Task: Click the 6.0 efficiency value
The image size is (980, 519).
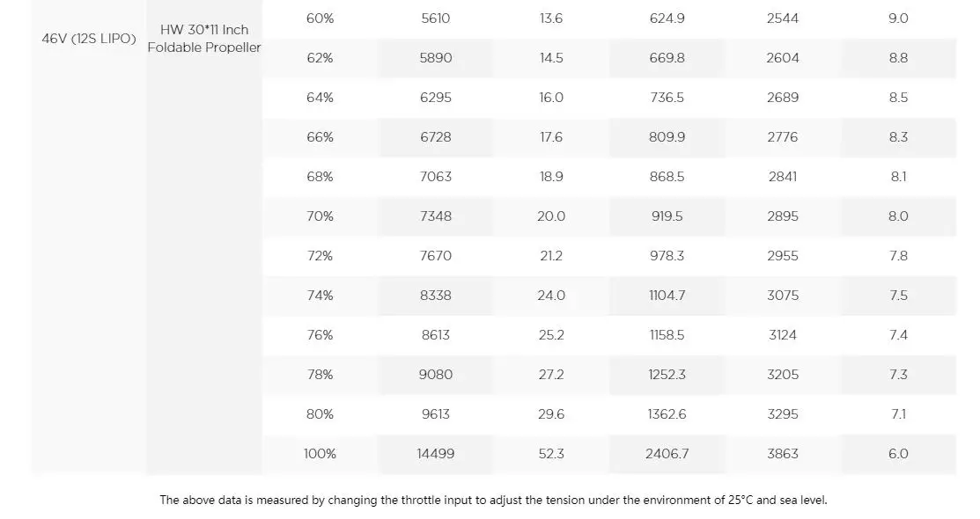Action: click(x=898, y=454)
